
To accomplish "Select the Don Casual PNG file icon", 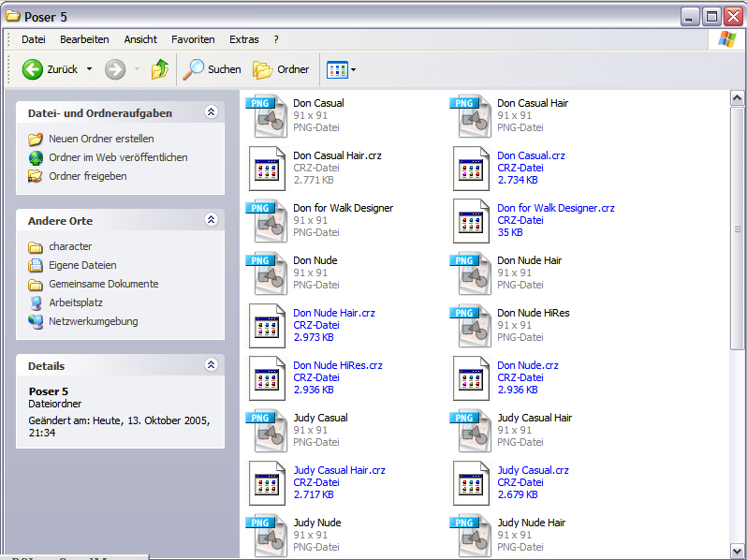I will pos(267,116).
